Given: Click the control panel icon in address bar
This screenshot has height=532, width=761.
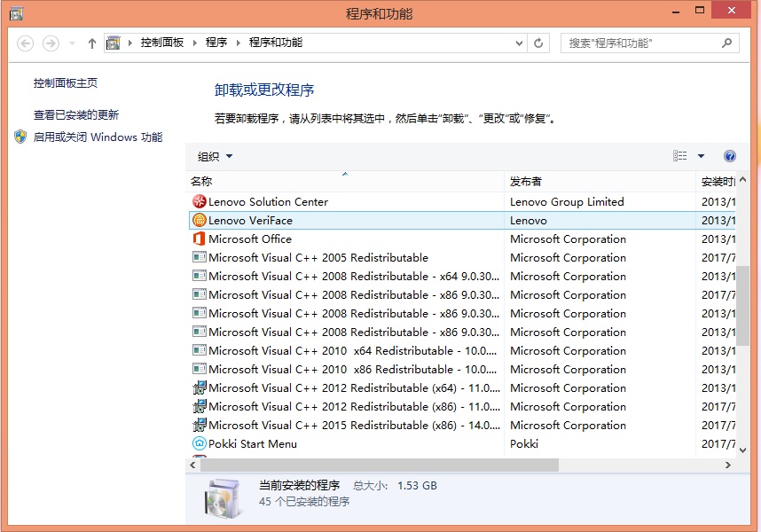Looking at the screenshot, I should (x=113, y=43).
